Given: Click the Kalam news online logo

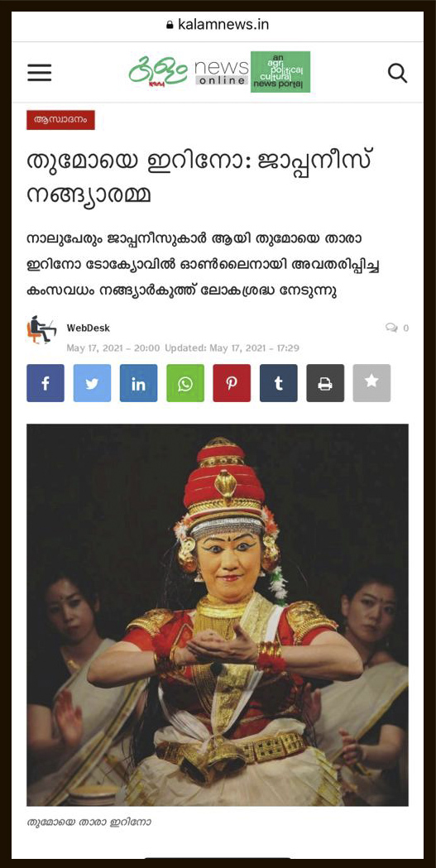Looking at the screenshot, I should [x=188, y=72].
